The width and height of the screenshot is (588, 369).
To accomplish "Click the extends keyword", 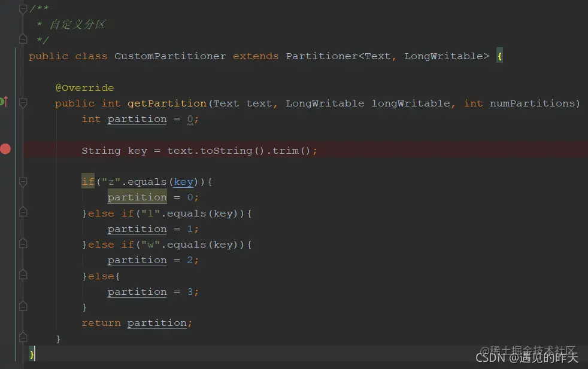I will [256, 56].
